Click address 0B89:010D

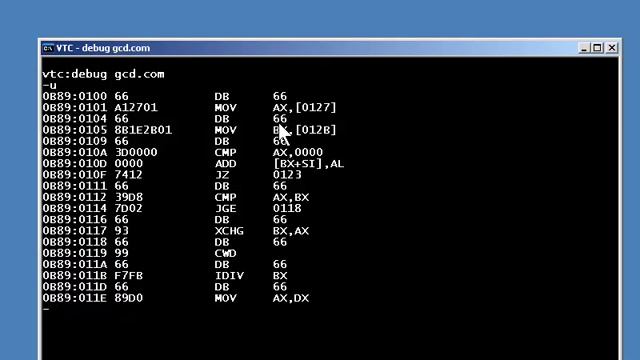(x=74, y=164)
